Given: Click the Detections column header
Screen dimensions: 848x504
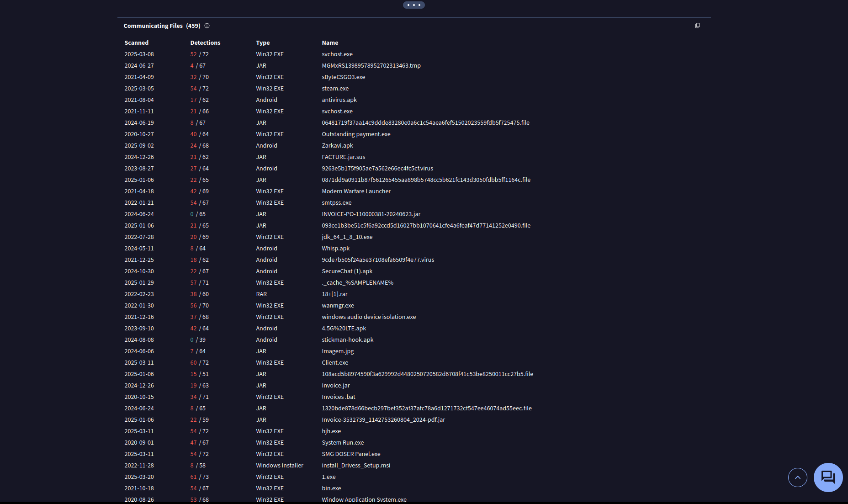Looking at the screenshot, I should point(205,43).
